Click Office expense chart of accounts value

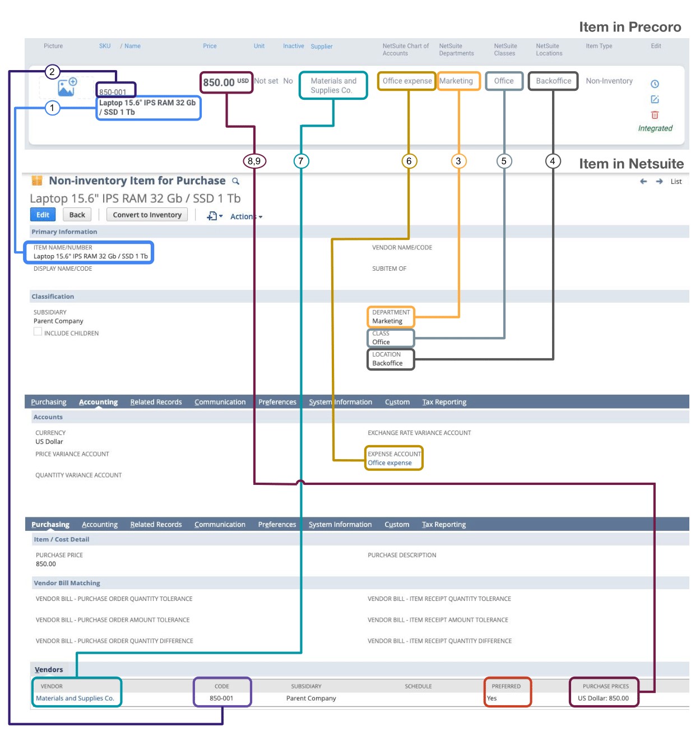(x=407, y=81)
